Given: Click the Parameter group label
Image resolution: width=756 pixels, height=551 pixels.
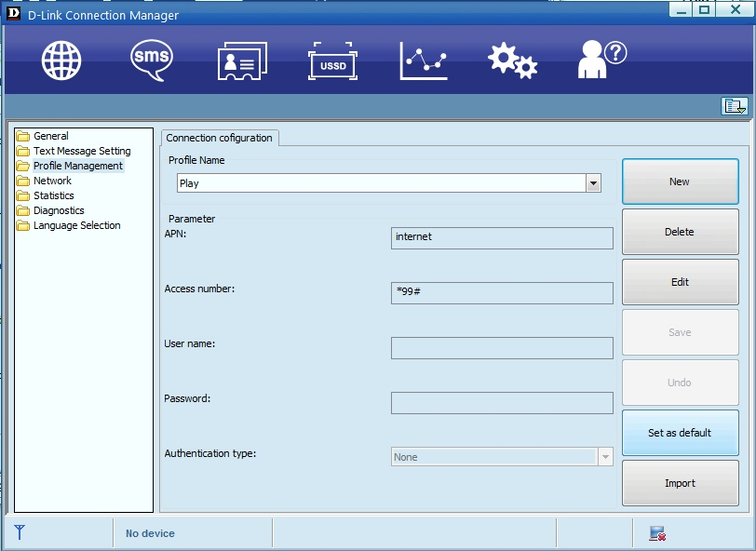Looking at the screenshot, I should point(192,219).
